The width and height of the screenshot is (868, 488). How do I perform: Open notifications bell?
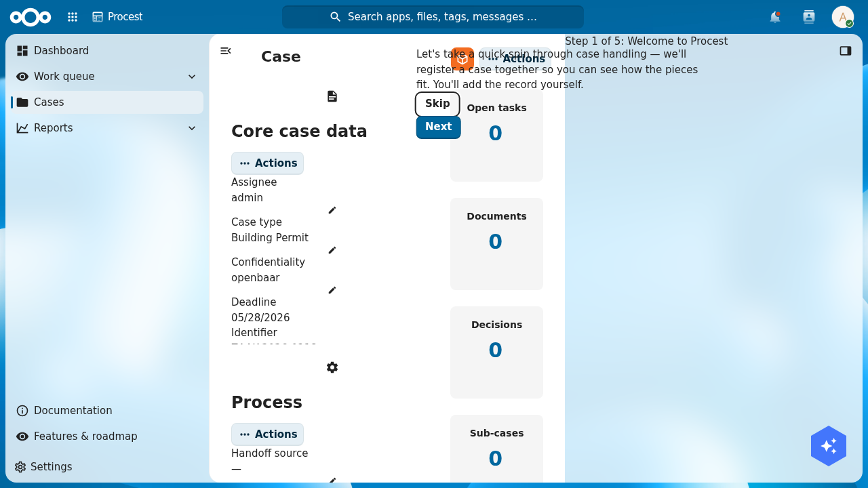tap(775, 17)
